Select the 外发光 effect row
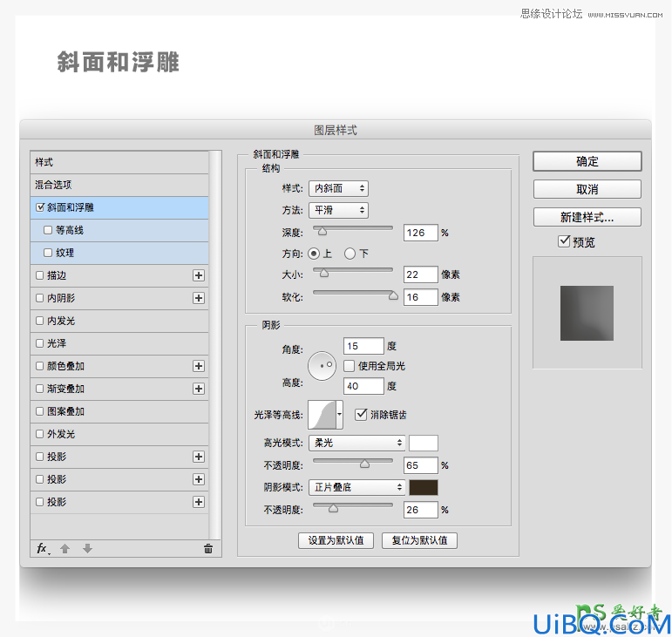This screenshot has height=637, width=672. click(x=119, y=434)
